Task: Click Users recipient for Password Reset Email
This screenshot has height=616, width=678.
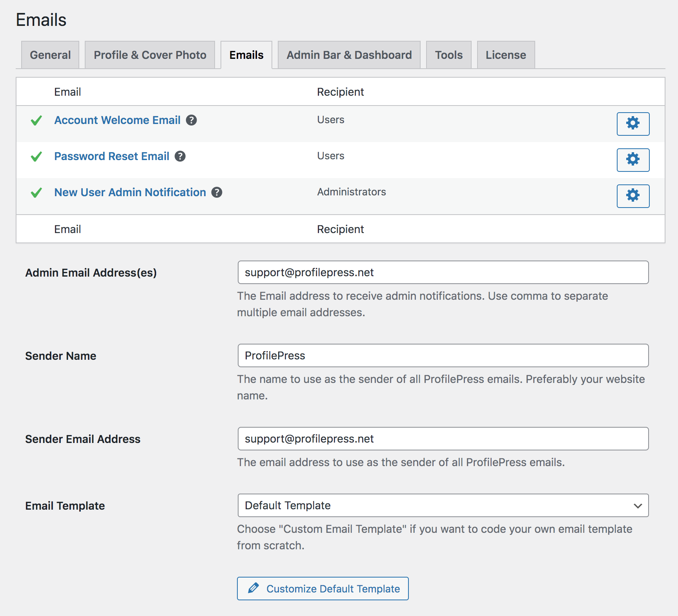Action: 331,156
